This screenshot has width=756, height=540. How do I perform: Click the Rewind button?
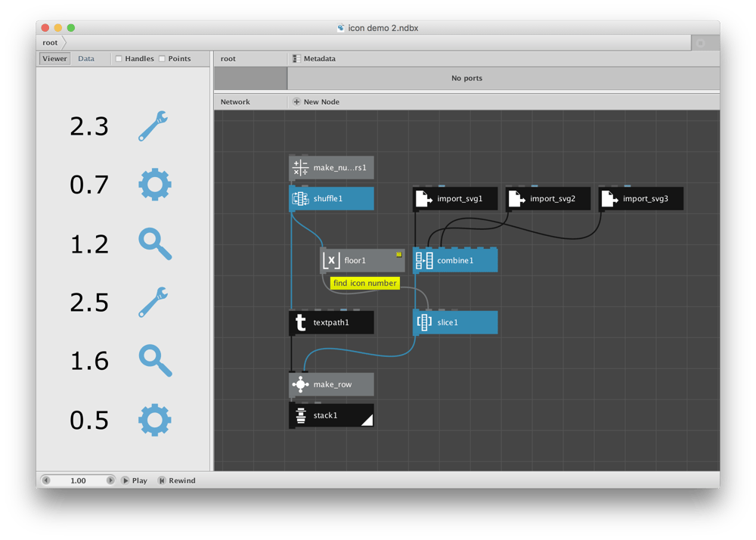pos(177,481)
